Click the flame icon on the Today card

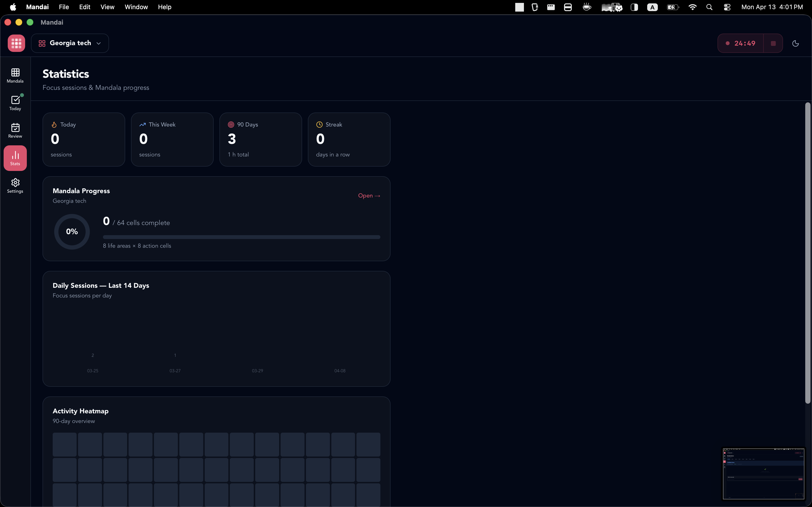54,124
